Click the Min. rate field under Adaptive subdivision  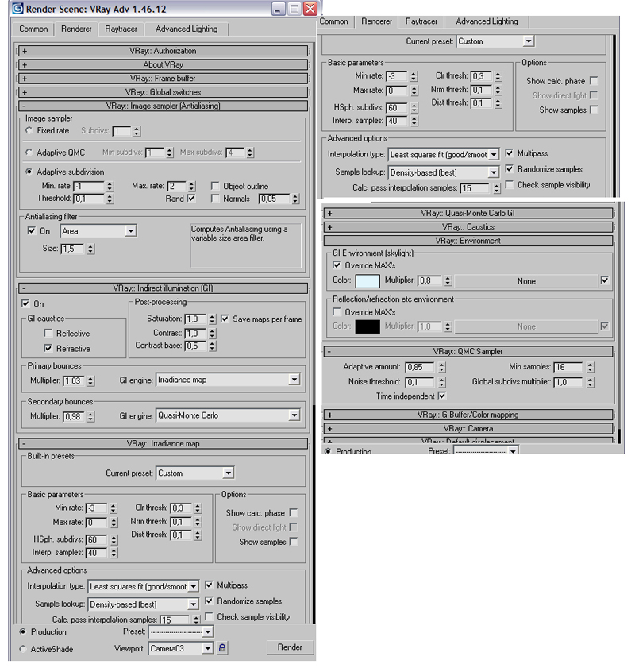[x=89, y=186]
